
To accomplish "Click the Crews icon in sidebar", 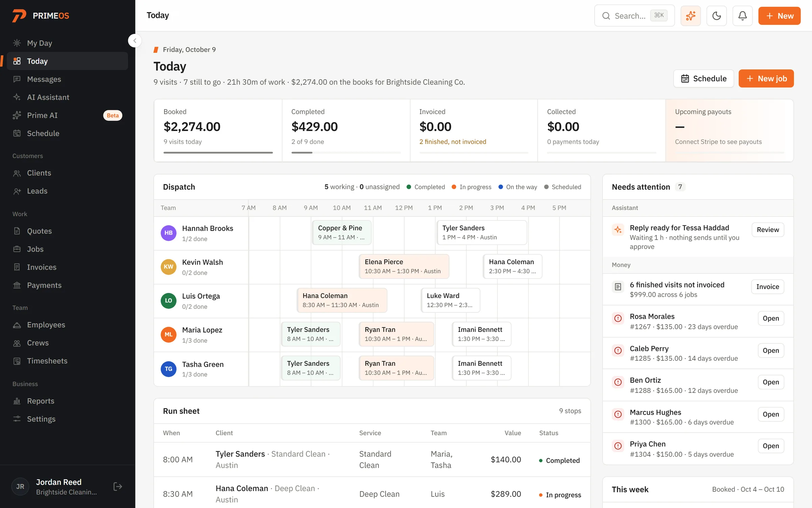I will pos(17,343).
